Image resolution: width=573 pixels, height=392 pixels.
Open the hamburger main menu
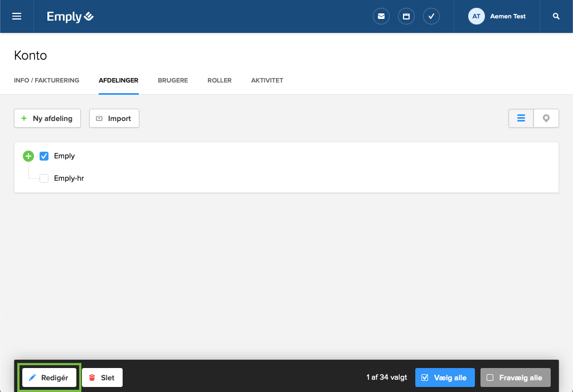point(17,17)
